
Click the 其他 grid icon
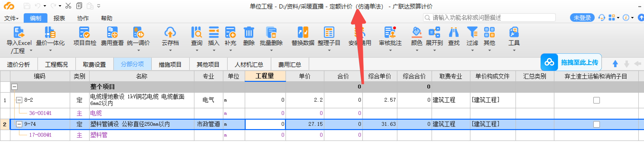pyautogui.click(x=489, y=32)
